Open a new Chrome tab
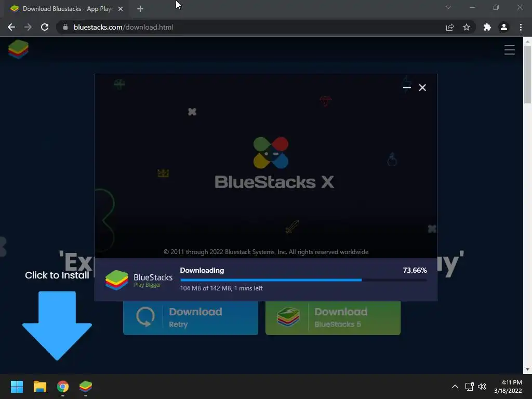The height and width of the screenshot is (399, 532). (x=140, y=9)
